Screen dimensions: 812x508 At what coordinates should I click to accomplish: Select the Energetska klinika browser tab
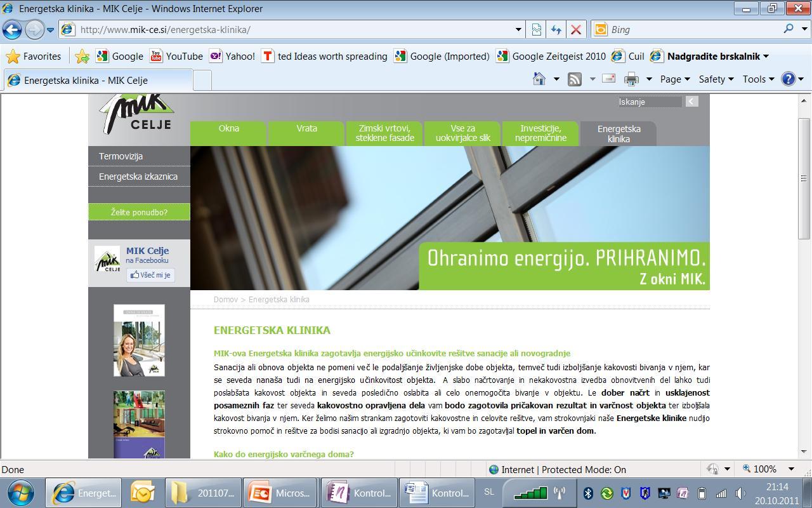(x=98, y=80)
